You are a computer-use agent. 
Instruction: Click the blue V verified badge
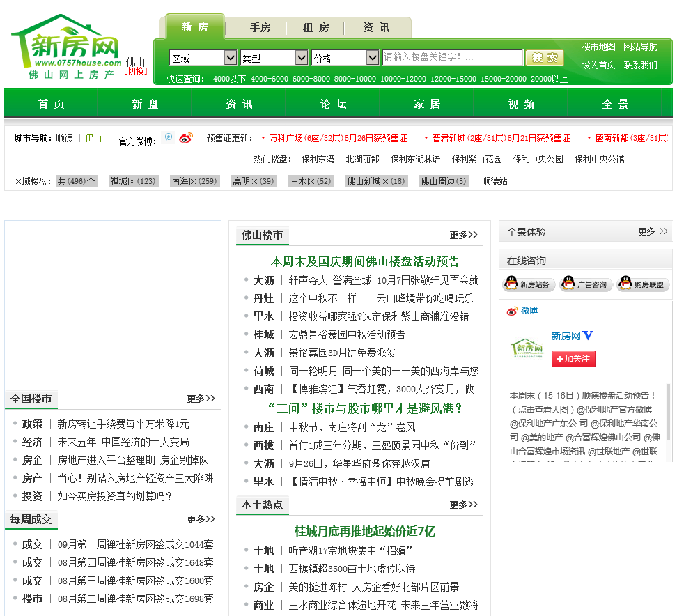(x=588, y=336)
